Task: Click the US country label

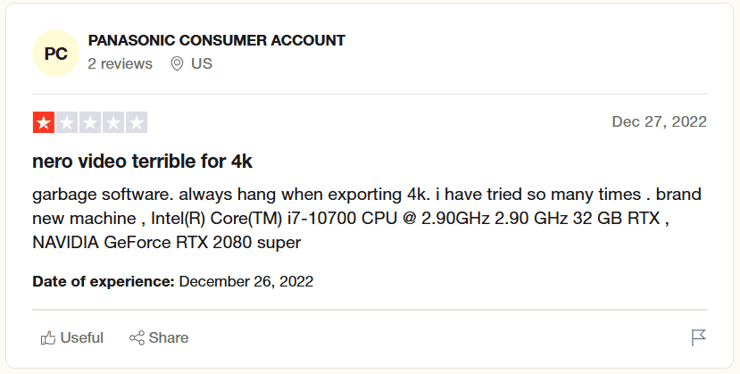Action: coord(202,64)
